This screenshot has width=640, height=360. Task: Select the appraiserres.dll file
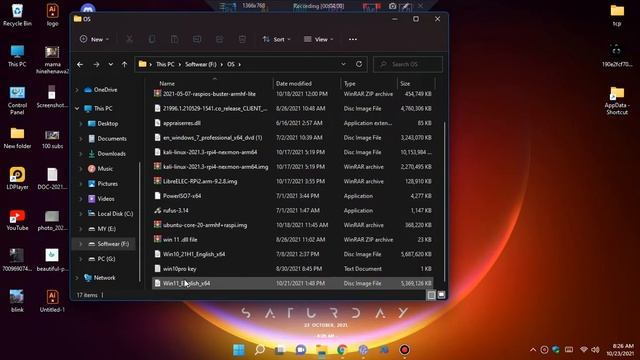tap(293, 123)
